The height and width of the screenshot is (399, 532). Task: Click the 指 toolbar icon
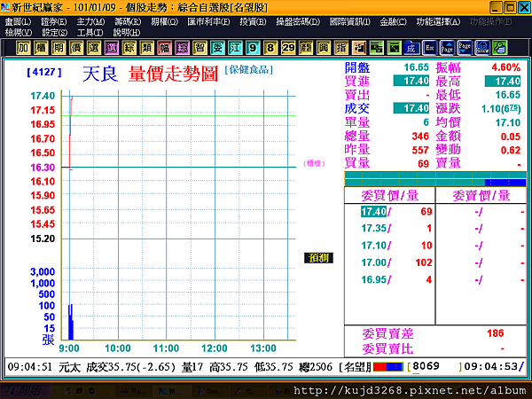(x=341, y=48)
